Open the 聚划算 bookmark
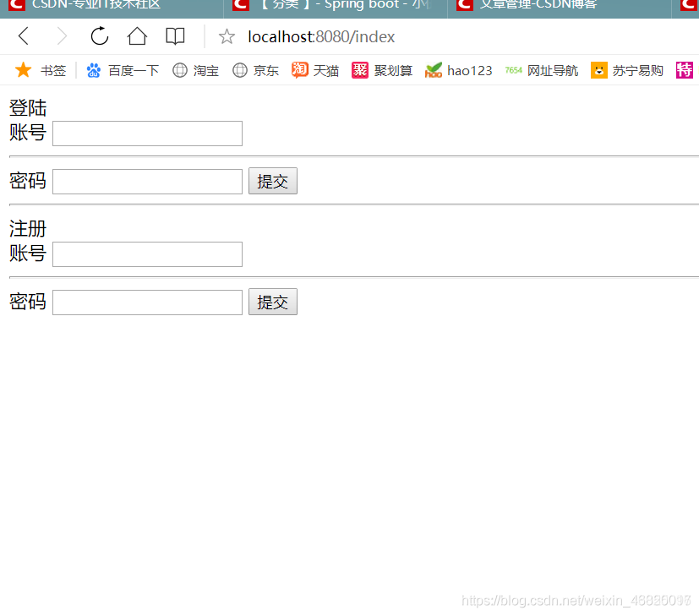The height and width of the screenshot is (616, 699). [x=382, y=70]
